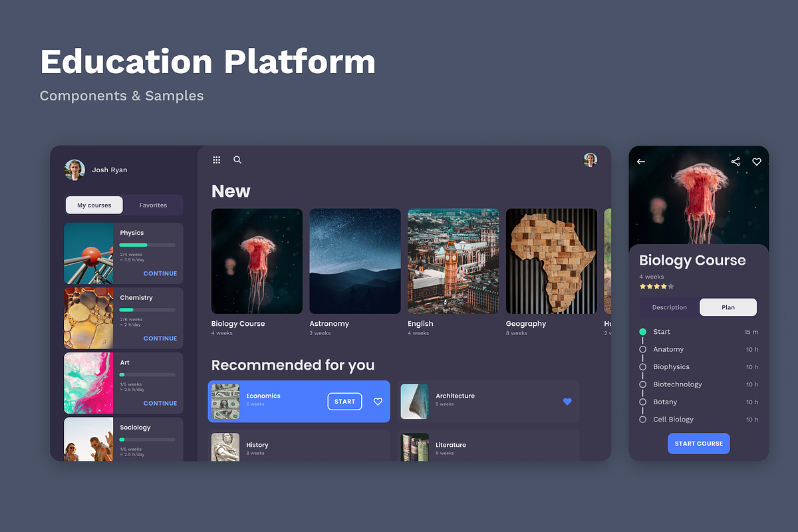
Task: Click 'Recommended for you' heading
Action: (293, 365)
